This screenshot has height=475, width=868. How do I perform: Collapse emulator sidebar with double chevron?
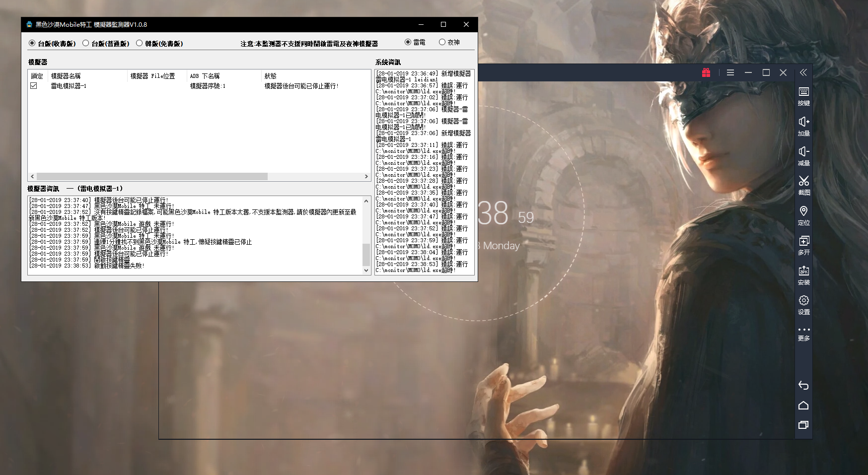pos(803,72)
